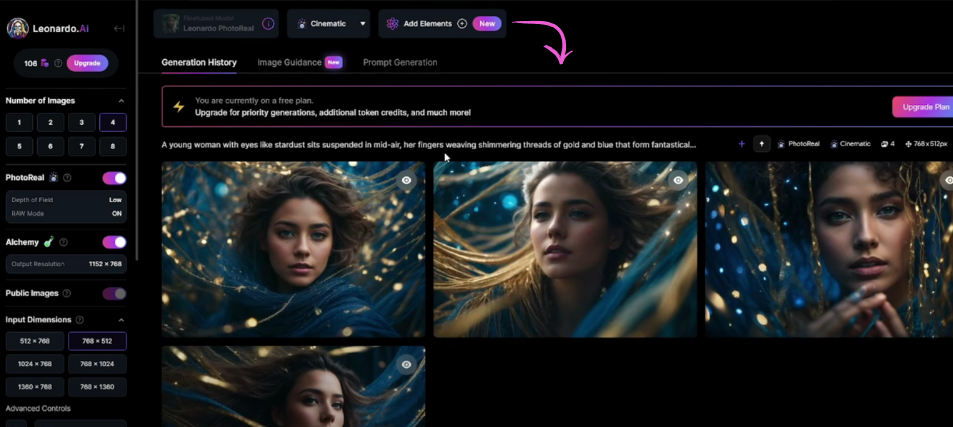Viewport: 953px width, 427px height.
Task: Open the third portrait with hands clasped
Action: tap(829, 249)
